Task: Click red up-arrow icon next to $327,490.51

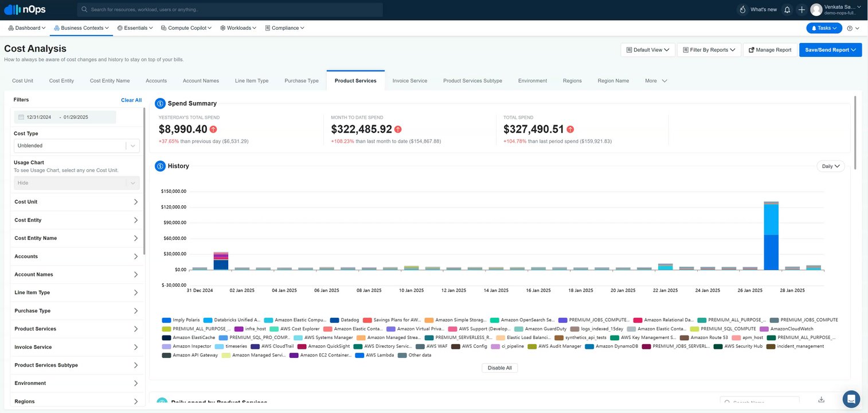Action: coord(570,129)
